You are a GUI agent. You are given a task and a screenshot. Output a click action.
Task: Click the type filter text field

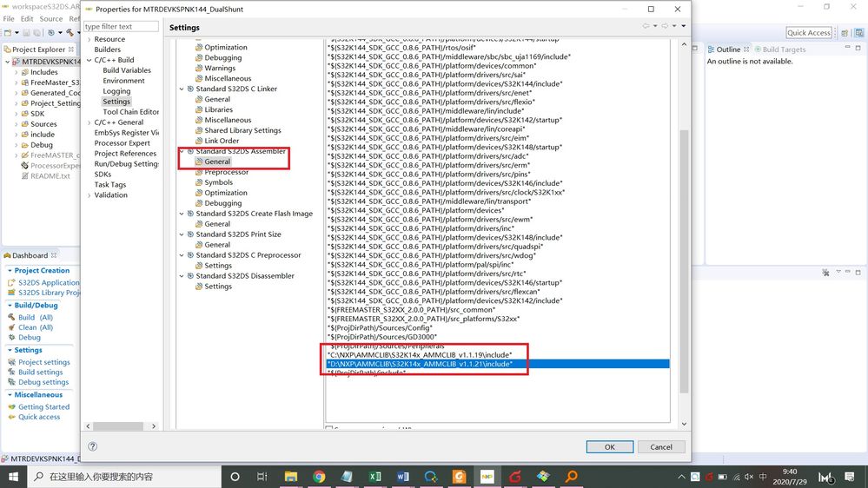click(x=121, y=26)
